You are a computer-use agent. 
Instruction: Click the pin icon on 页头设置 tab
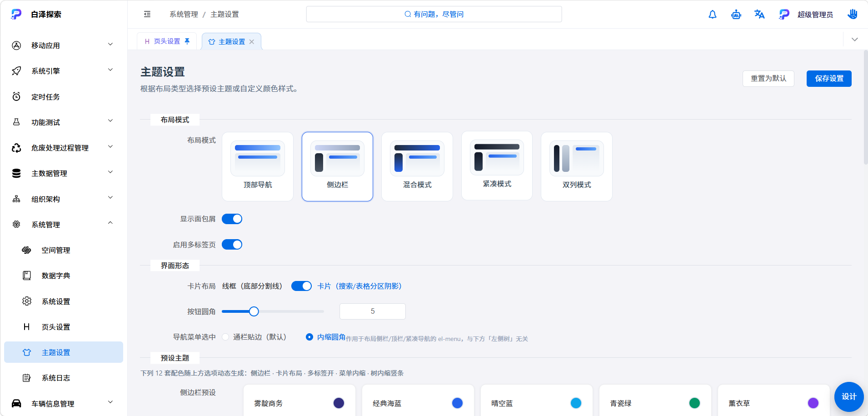click(x=187, y=41)
